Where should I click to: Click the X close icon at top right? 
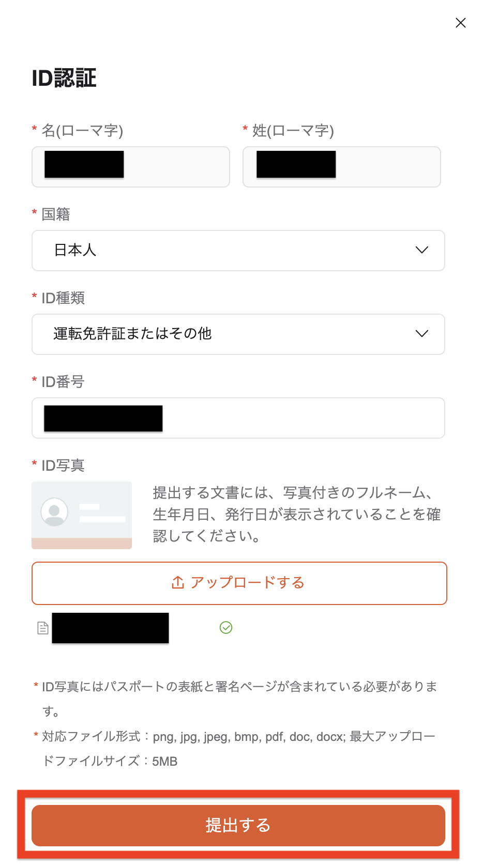[461, 23]
